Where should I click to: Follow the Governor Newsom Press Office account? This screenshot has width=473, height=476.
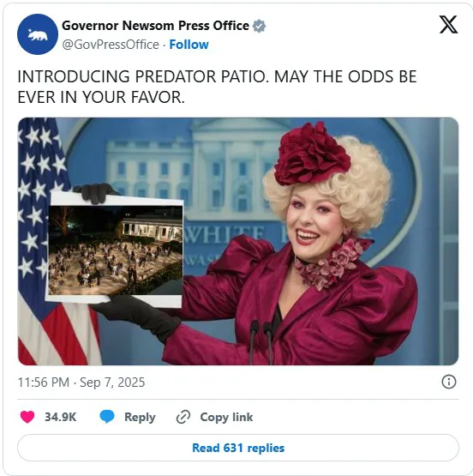point(189,45)
